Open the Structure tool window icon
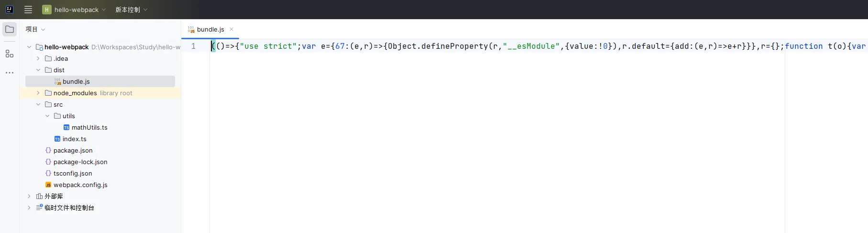 click(10, 54)
